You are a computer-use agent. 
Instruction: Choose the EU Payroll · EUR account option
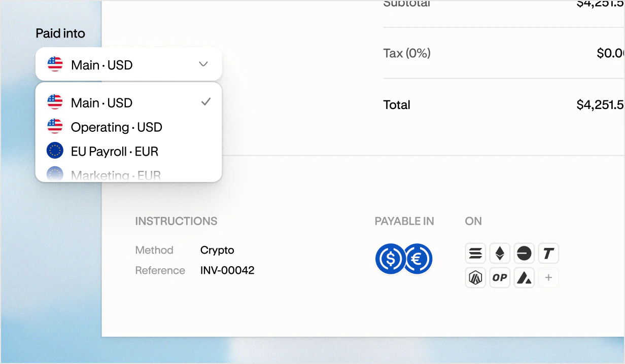[129, 151]
